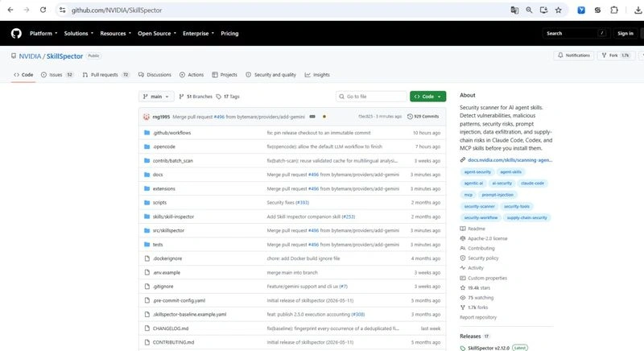Open the Enterprise dropdown
The image size is (644, 351).
[198, 33]
